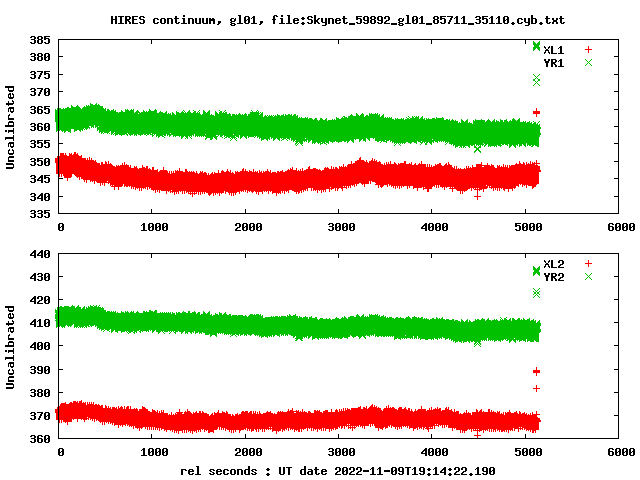Click the 430 y-axis tick label
The height and width of the screenshot is (480, 640).
40,277
